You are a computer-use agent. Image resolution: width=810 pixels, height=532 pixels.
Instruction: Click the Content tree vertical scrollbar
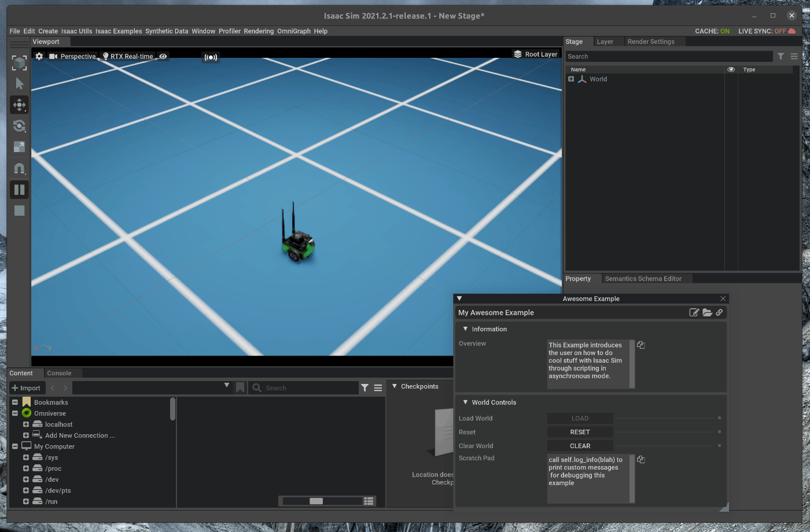pos(172,409)
